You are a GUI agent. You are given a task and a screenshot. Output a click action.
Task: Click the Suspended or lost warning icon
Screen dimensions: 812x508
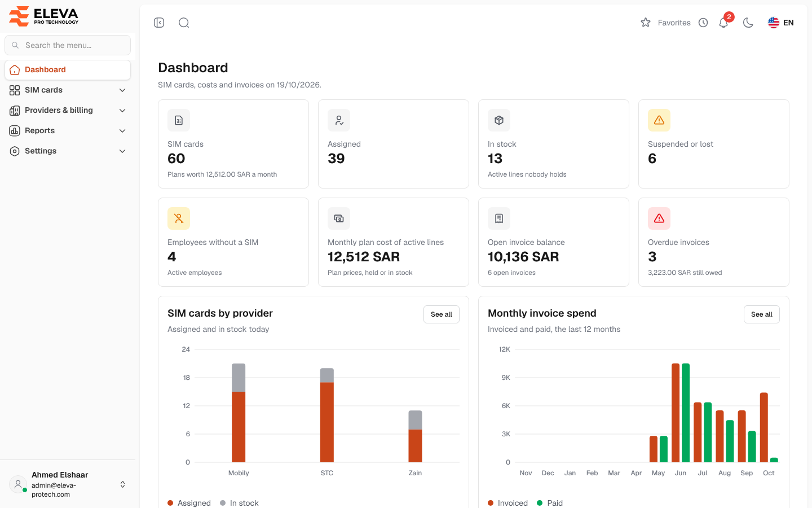pos(659,120)
